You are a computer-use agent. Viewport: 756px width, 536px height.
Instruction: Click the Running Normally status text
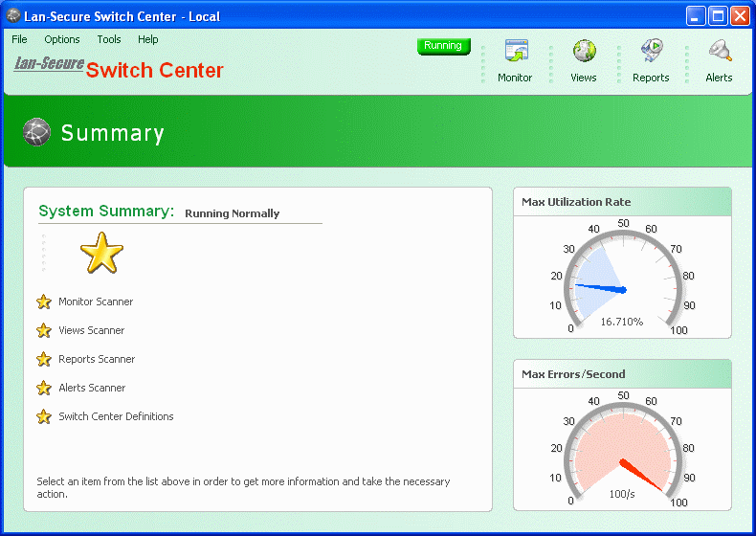pyautogui.click(x=232, y=213)
